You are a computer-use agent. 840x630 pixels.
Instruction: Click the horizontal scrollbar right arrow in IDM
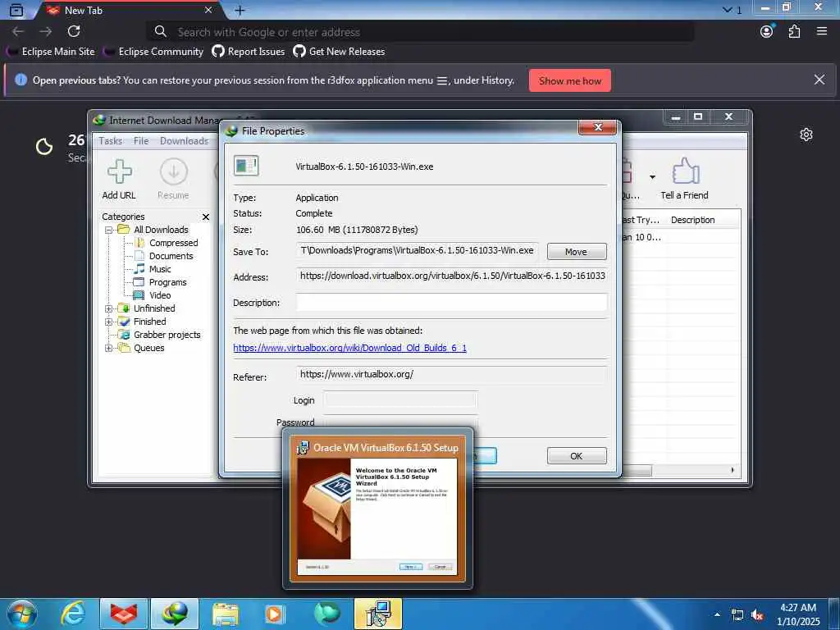733,470
